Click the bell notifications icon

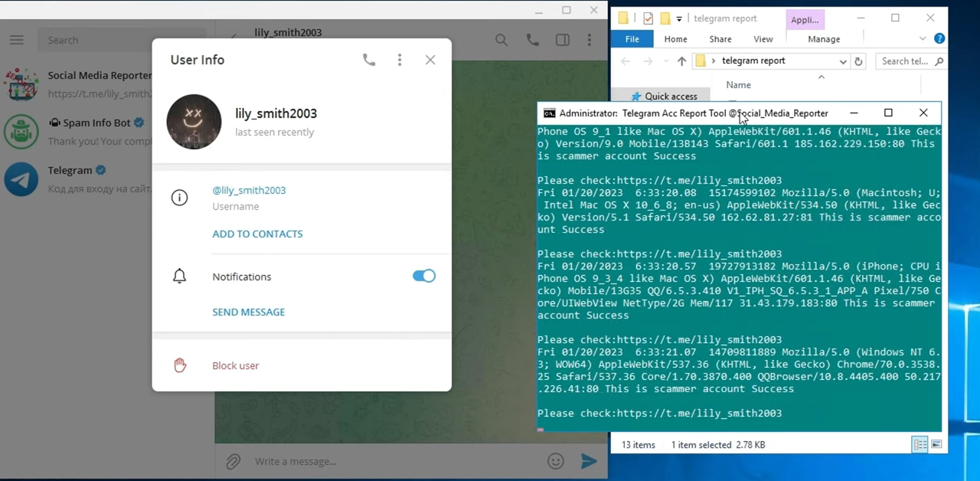coord(179,276)
